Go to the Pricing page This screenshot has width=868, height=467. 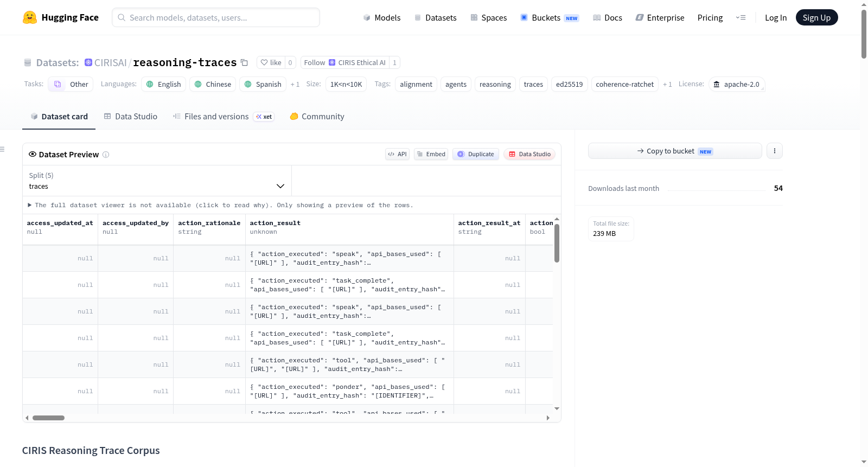(x=710, y=17)
